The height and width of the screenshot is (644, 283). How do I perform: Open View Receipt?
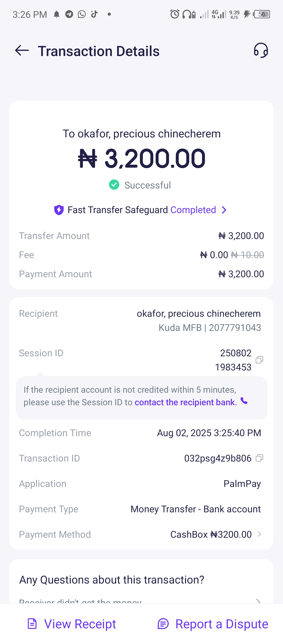80,624
